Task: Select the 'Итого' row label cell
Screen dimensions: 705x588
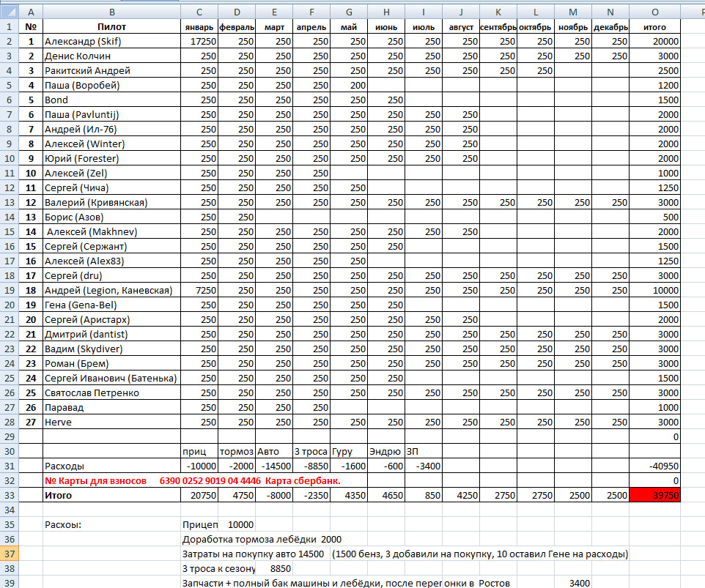Action: tap(111, 495)
